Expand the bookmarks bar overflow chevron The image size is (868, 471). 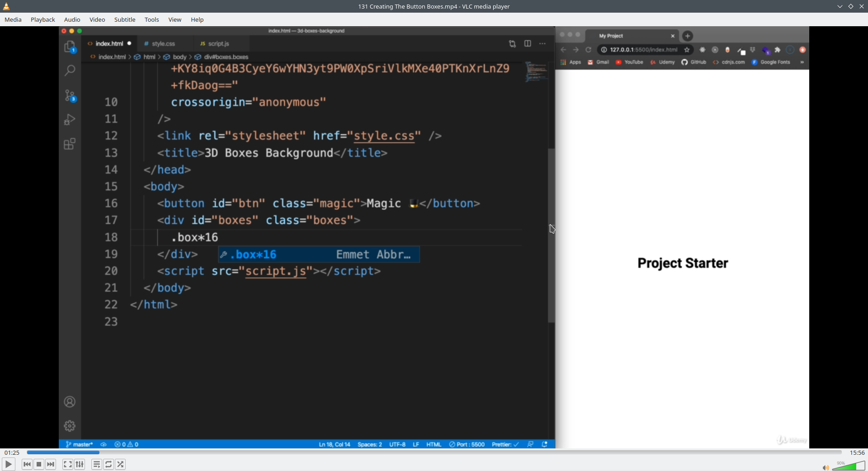(802, 62)
